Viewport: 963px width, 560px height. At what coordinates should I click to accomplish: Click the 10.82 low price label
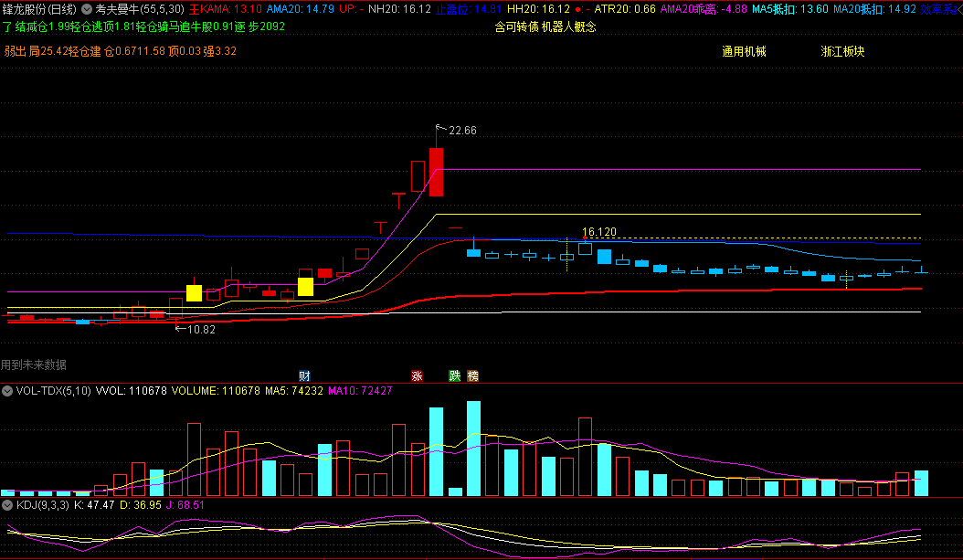(x=201, y=330)
